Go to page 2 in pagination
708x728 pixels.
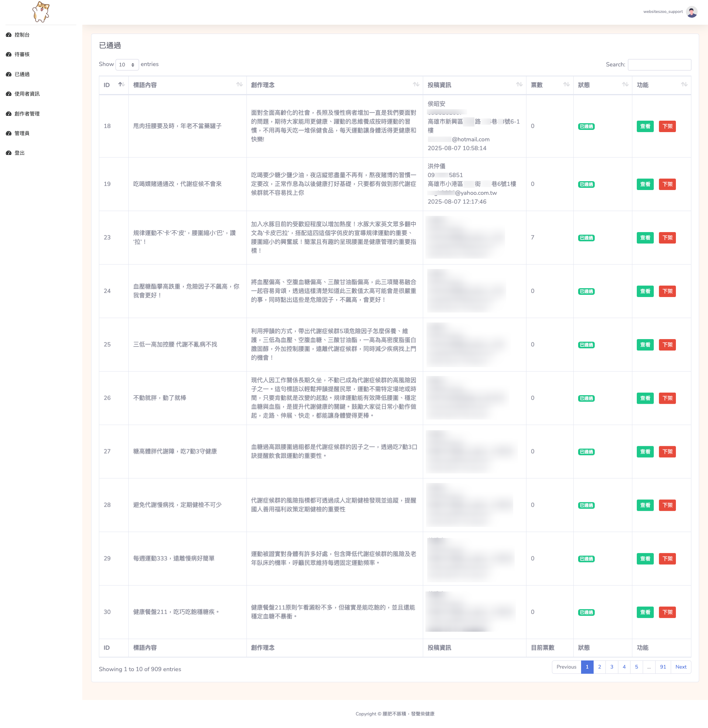(599, 667)
